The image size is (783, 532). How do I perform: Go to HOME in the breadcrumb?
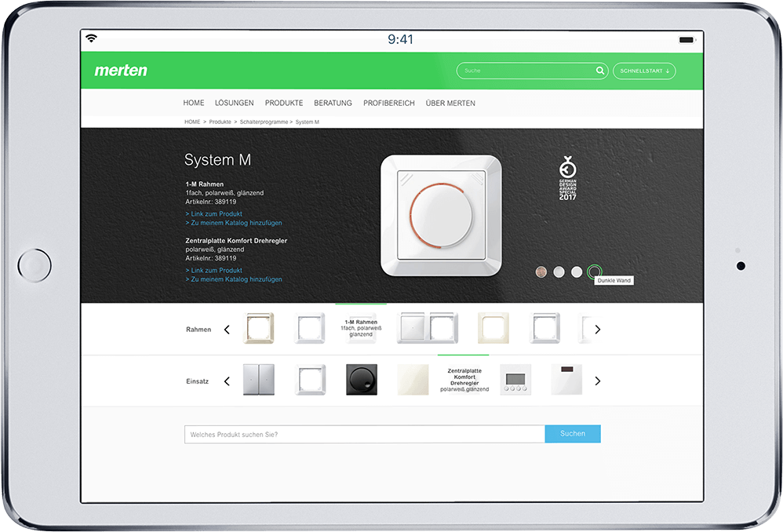tap(191, 122)
